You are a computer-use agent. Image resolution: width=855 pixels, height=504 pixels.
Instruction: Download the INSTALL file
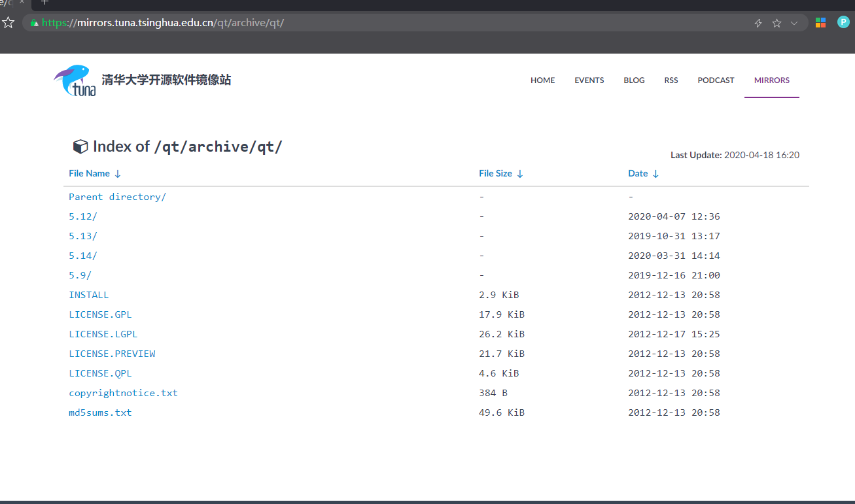click(x=89, y=295)
